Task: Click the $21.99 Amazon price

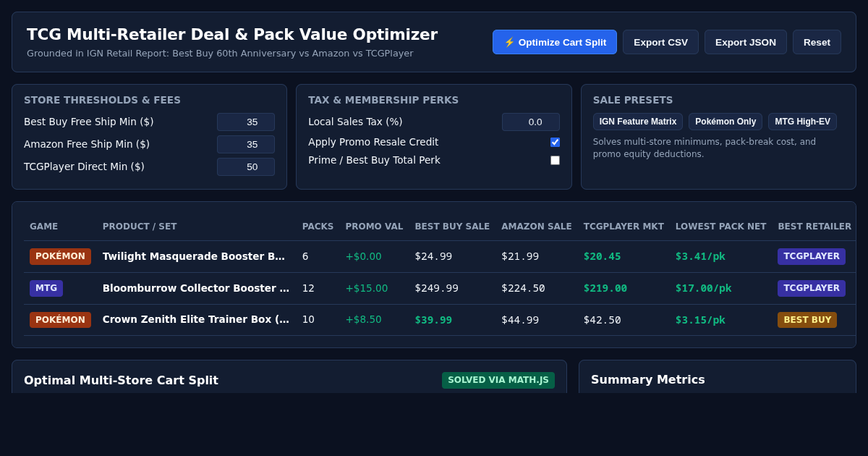Action: (x=520, y=256)
